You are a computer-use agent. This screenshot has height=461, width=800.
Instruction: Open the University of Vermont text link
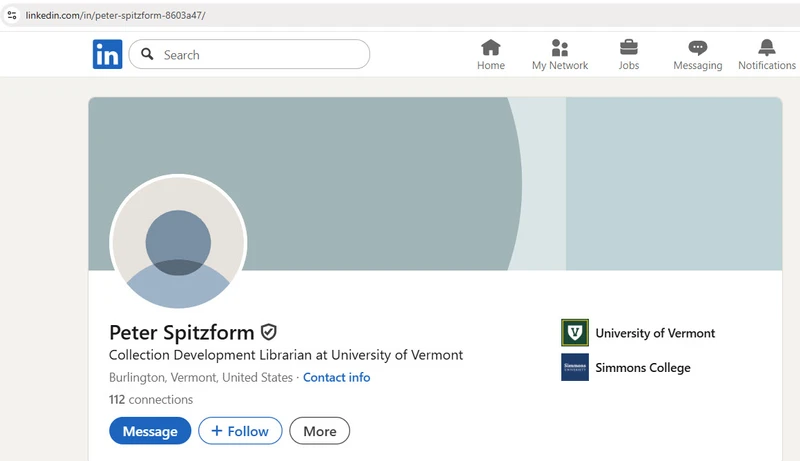(x=655, y=333)
